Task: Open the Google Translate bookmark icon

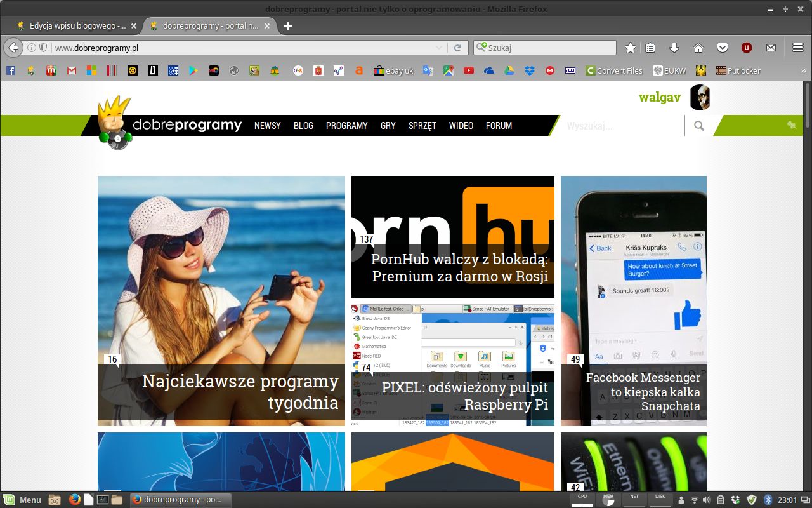Action: click(x=428, y=70)
